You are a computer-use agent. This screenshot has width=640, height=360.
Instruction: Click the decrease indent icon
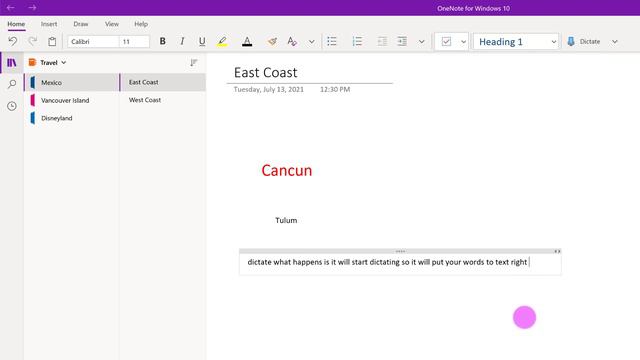point(382,41)
